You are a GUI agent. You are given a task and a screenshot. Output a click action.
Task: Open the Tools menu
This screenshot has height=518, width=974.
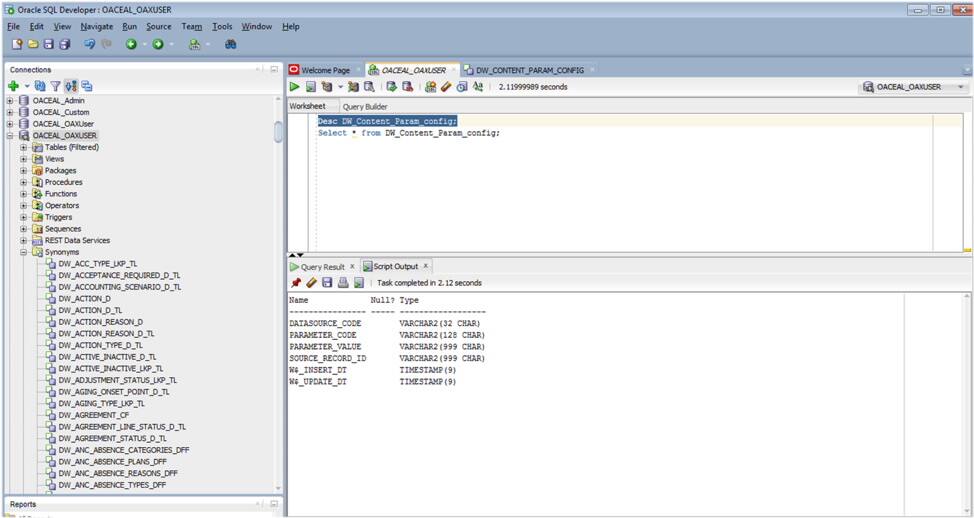(x=222, y=27)
